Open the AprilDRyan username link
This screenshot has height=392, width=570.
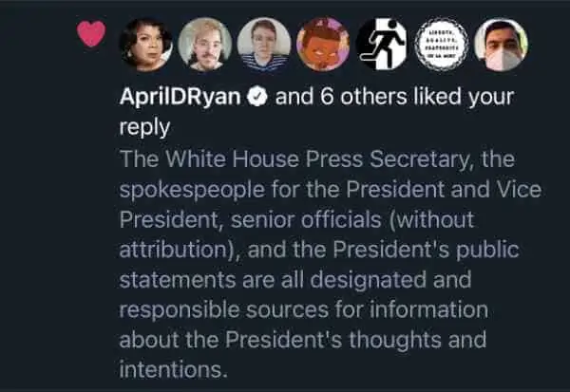(180, 98)
